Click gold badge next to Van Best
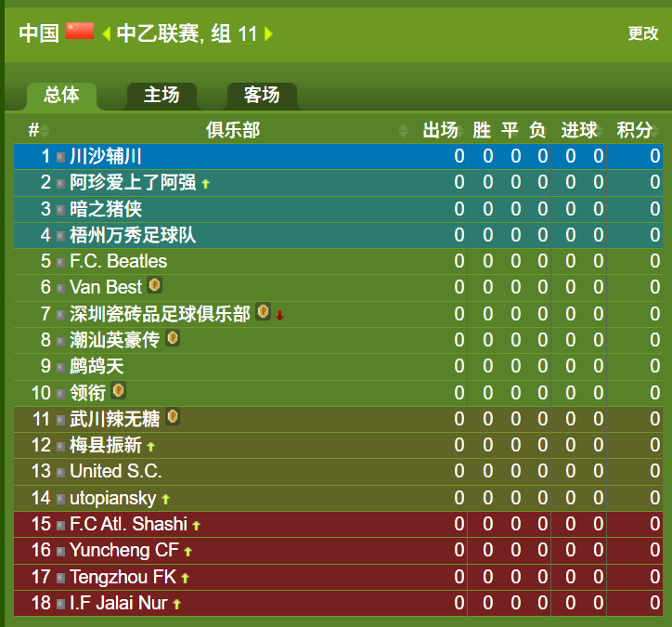 click(154, 285)
